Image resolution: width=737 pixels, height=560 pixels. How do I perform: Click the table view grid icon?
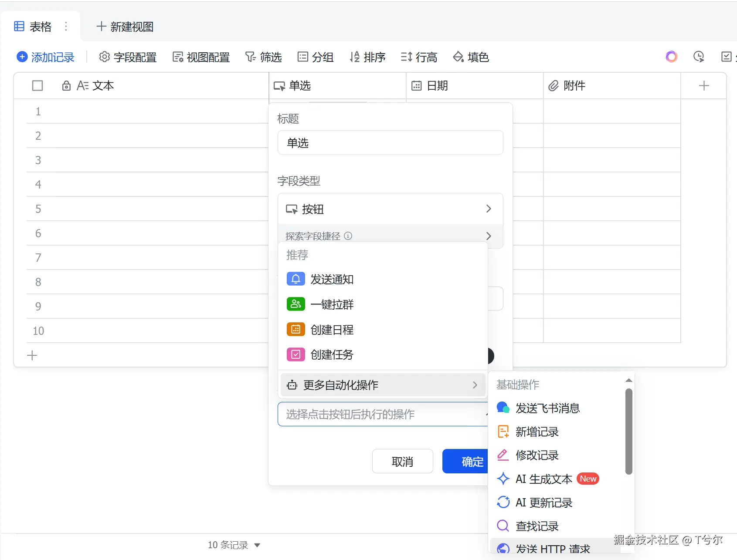tap(19, 27)
